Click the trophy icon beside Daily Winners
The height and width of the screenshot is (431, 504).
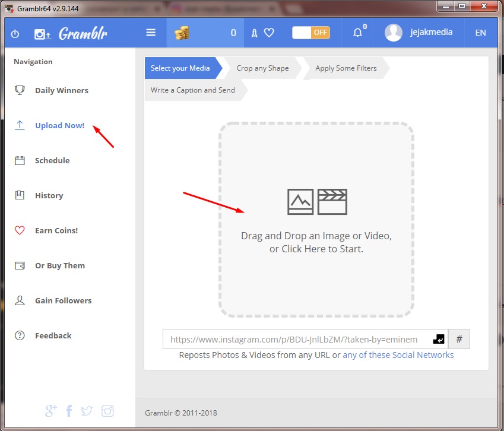(20, 90)
